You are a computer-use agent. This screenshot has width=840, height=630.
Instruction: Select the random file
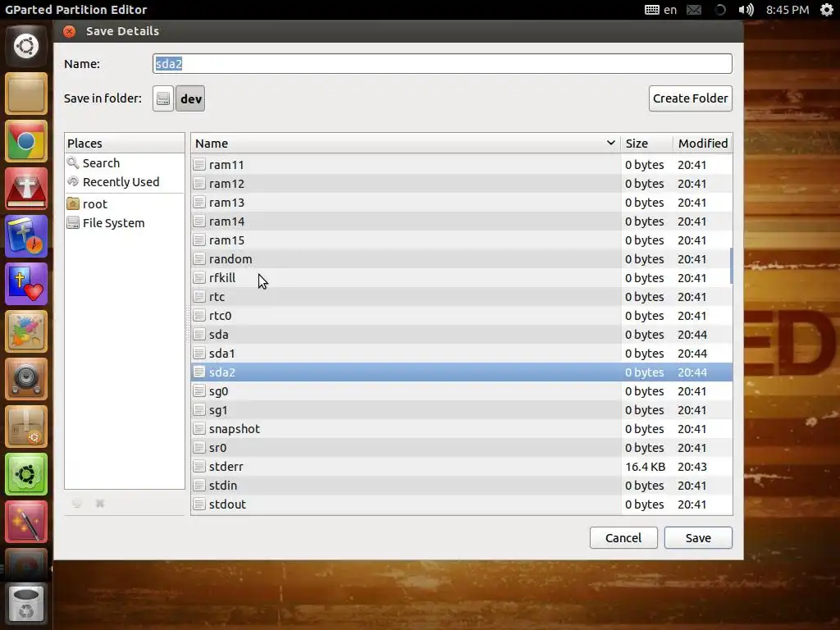tap(461, 258)
